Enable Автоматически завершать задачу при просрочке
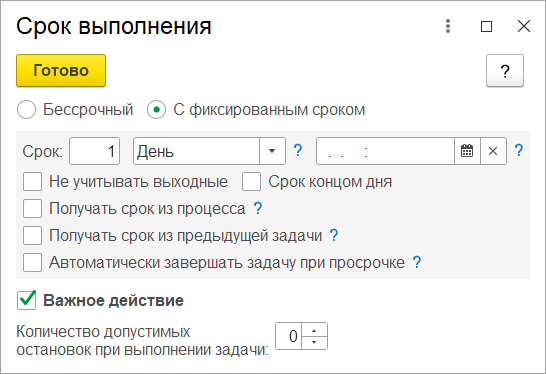The width and height of the screenshot is (546, 374). click(x=32, y=262)
